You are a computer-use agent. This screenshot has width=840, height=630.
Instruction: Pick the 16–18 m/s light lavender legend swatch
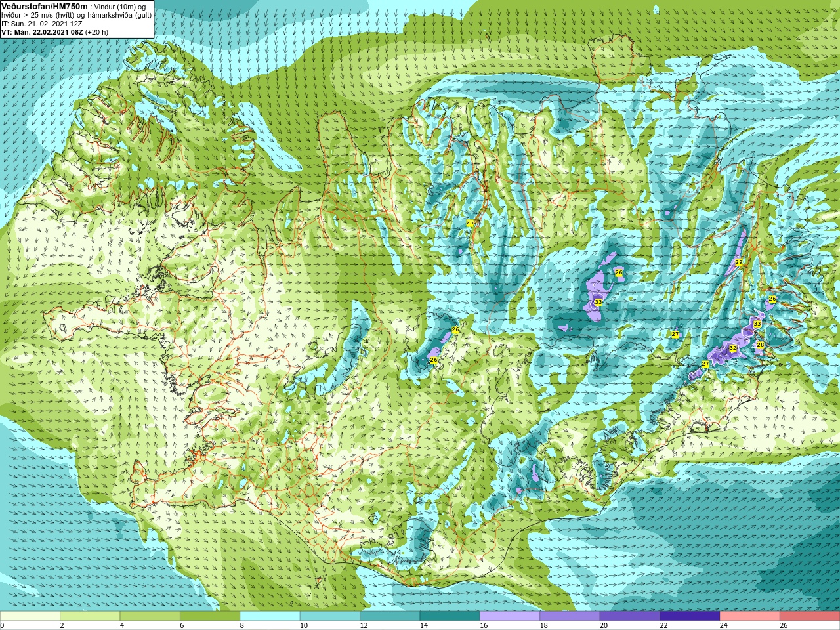pyautogui.click(x=510, y=616)
